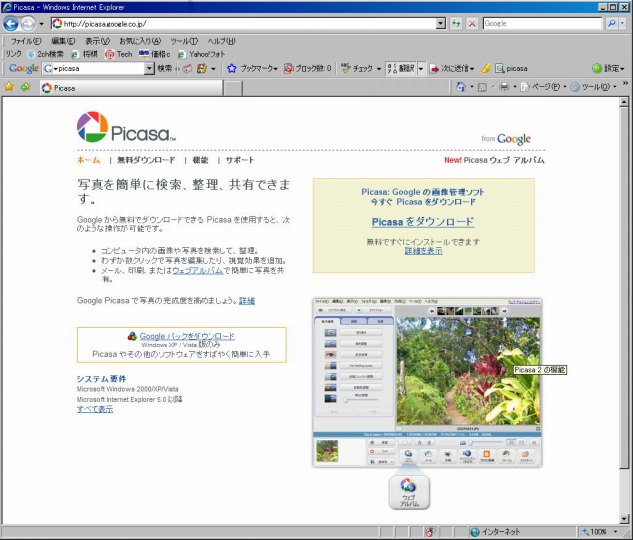Click the ブックマーク star in Google Toolbar
Viewport: 633px width, 540px height.
pyautogui.click(x=232, y=68)
